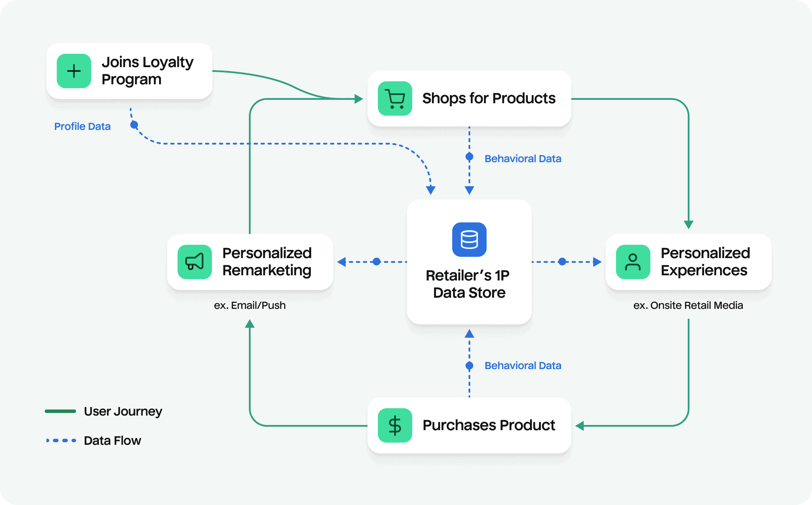
Task: Open the database icon on Retailer's 1P Data Store
Action: [469, 240]
